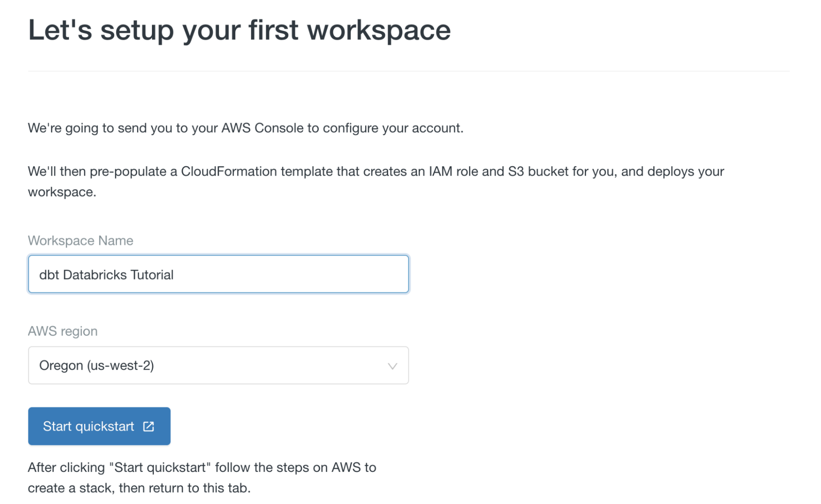821x504 pixels.
Task: Click the "AWS region" field label
Action: [63, 331]
